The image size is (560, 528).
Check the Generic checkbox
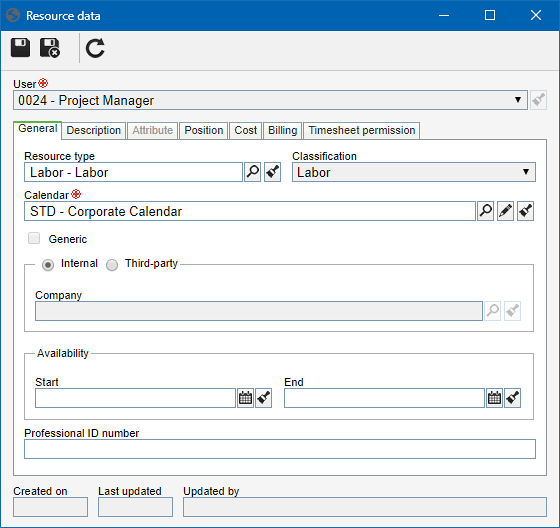click(x=34, y=238)
